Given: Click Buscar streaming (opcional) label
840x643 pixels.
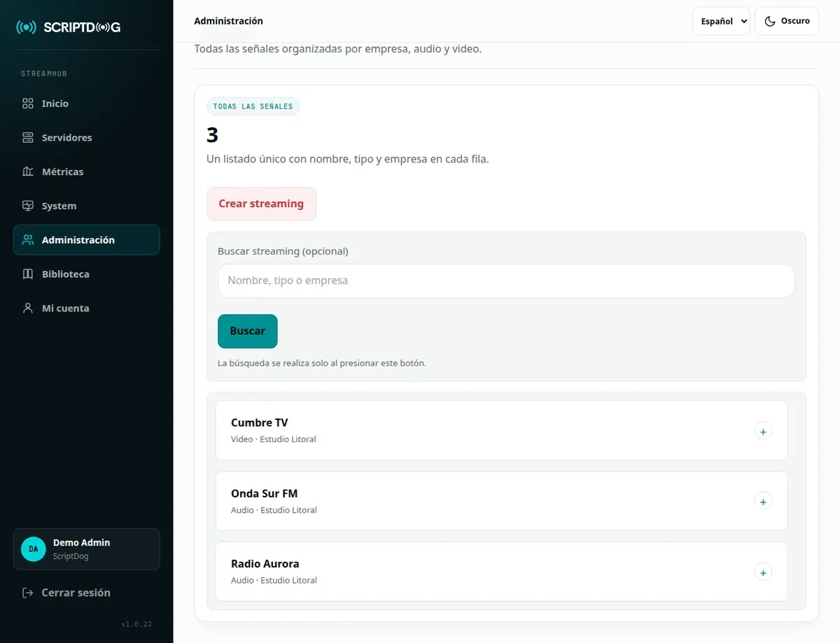Looking at the screenshot, I should pyautogui.click(x=283, y=251).
